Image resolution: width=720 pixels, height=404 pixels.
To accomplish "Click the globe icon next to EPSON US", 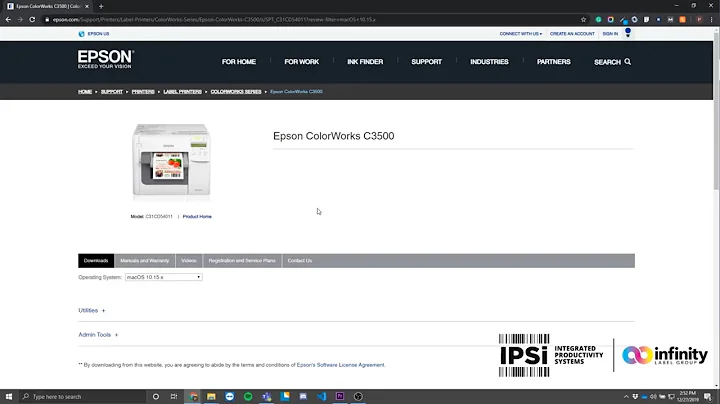I will click(x=81, y=34).
